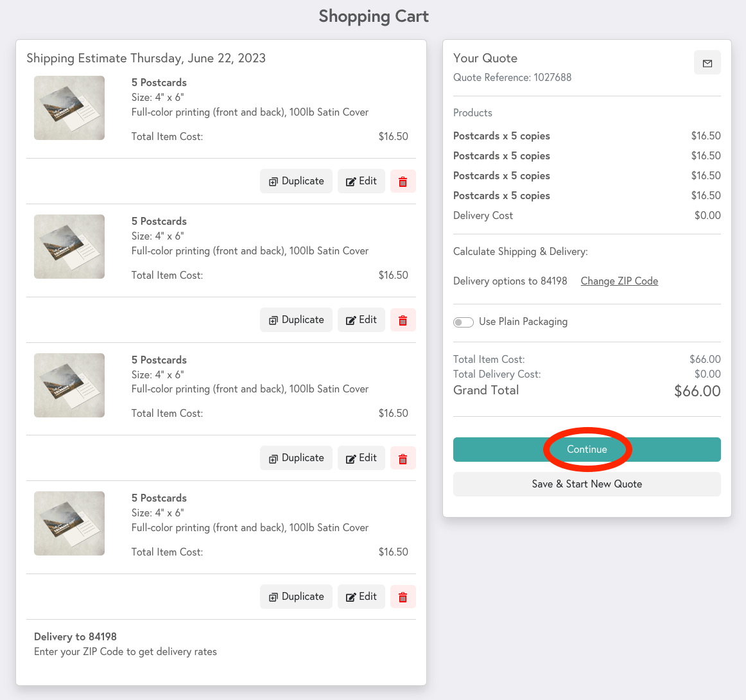Edit the first postcard item
746x700 pixels.
click(361, 181)
